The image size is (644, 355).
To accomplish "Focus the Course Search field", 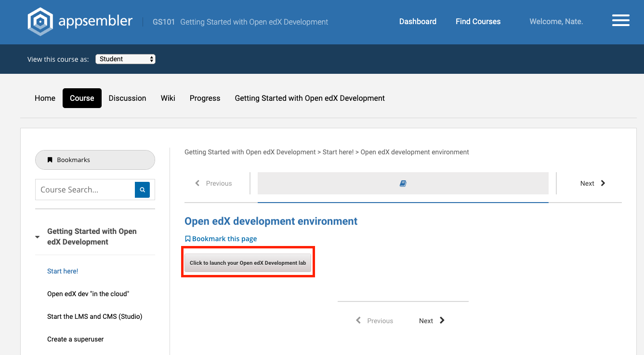I will (x=85, y=190).
